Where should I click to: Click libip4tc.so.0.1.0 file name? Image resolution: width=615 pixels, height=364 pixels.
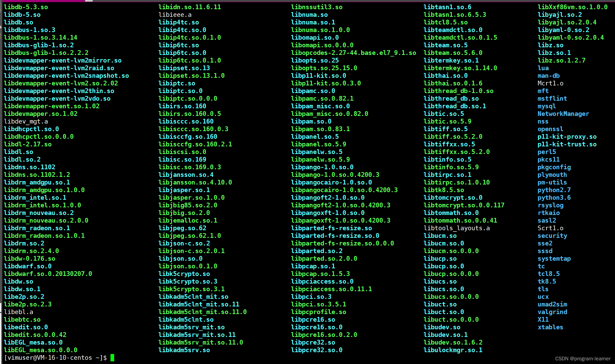coord(190,38)
